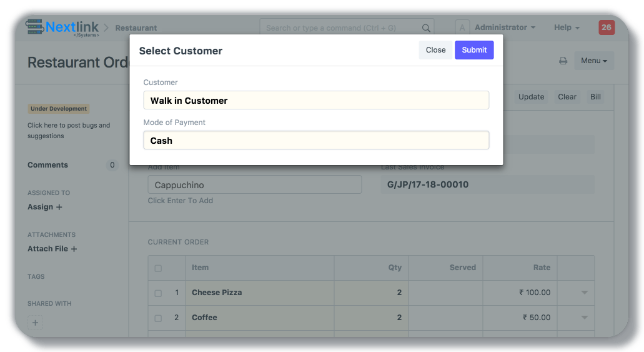Viewport: 644px width, 352px height.
Task: Toggle the select-all checkbox in order table header
Action: click(x=158, y=268)
